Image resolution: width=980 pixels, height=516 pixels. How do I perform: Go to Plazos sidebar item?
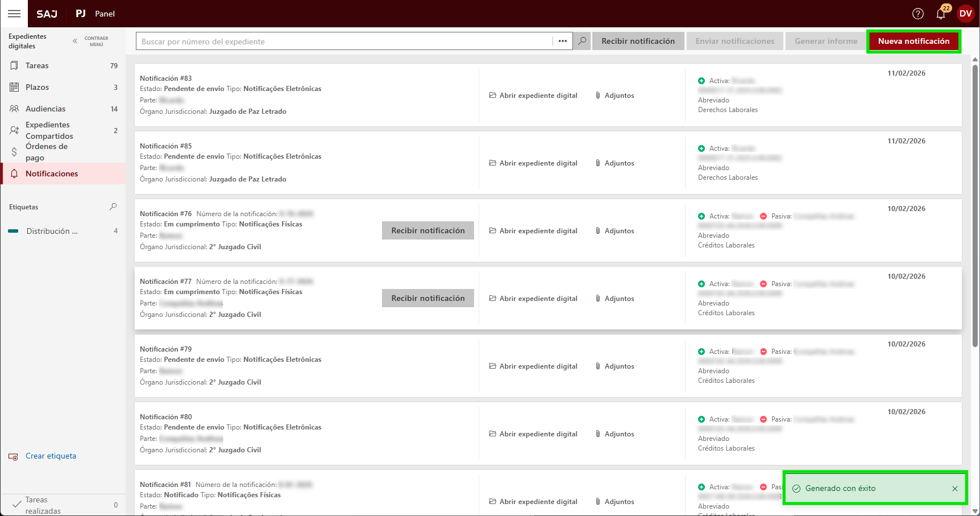37,88
